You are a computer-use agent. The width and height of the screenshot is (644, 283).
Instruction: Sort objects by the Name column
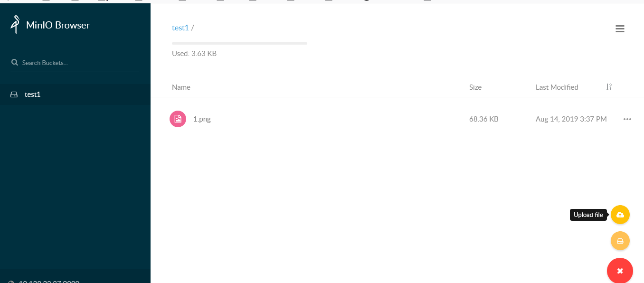click(x=181, y=87)
